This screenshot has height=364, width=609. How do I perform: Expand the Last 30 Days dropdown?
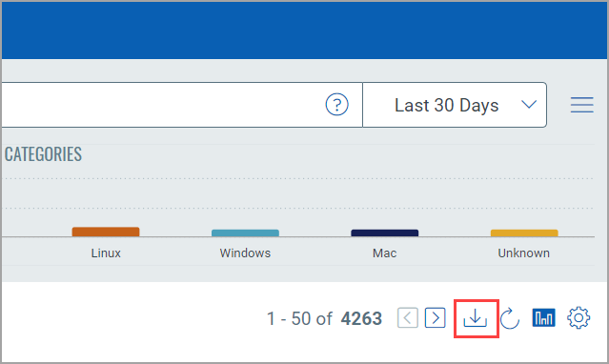455,105
